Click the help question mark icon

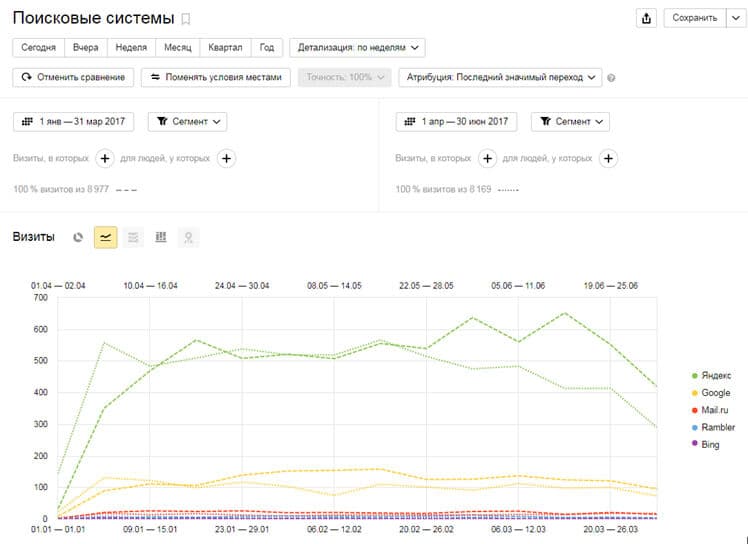coord(611,78)
